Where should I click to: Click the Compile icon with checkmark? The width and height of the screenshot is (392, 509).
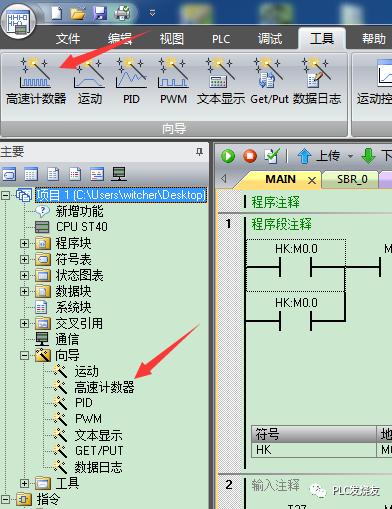pos(272,156)
